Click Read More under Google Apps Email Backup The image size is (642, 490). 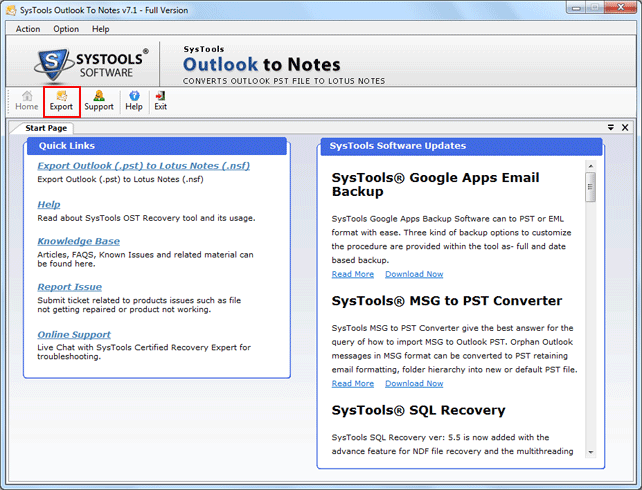click(x=352, y=274)
